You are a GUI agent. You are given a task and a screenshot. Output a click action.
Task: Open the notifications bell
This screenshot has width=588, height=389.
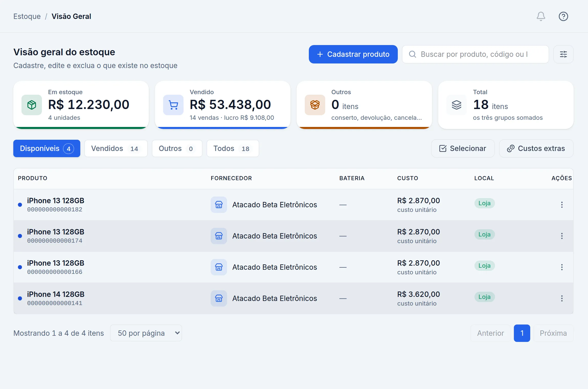click(x=541, y=16)
